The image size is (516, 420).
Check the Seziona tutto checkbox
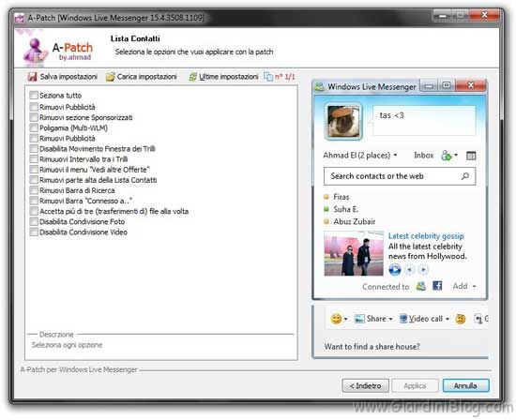[x=34, y=96]
